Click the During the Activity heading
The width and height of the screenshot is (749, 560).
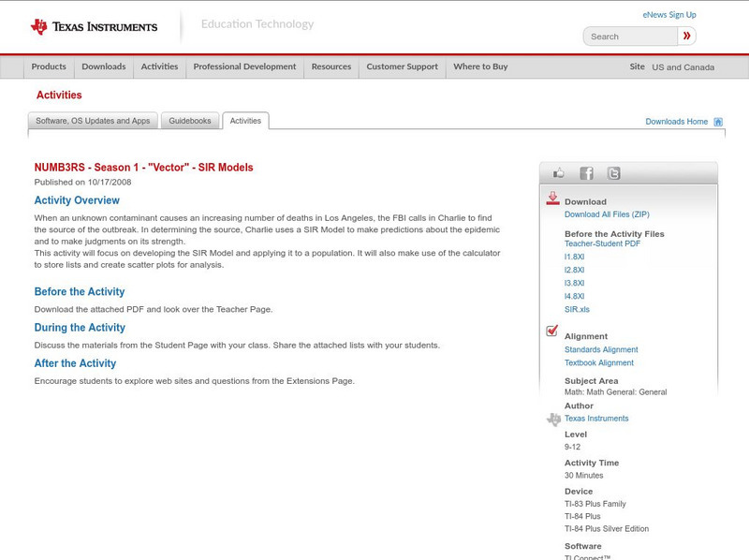pos(80,328)
